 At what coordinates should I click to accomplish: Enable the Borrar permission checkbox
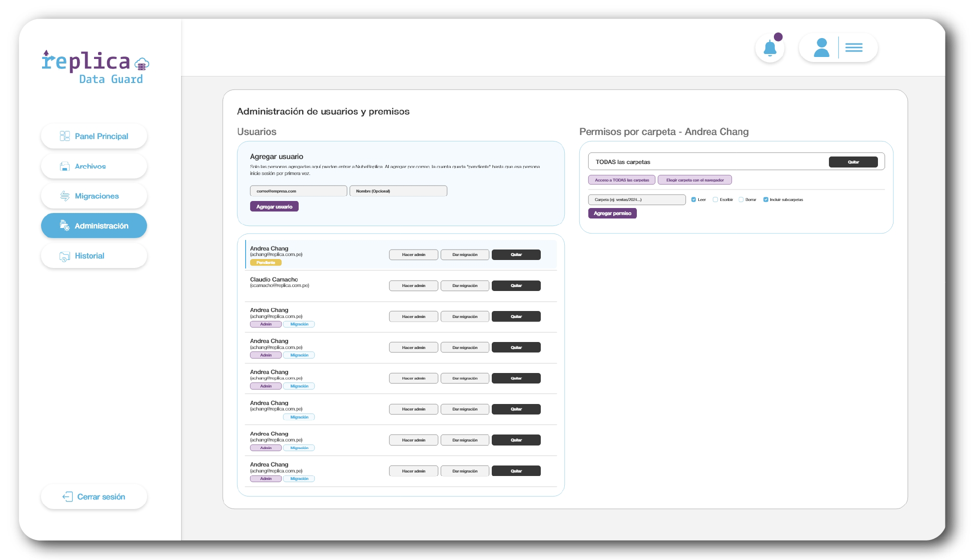click(x=741, y=199)
